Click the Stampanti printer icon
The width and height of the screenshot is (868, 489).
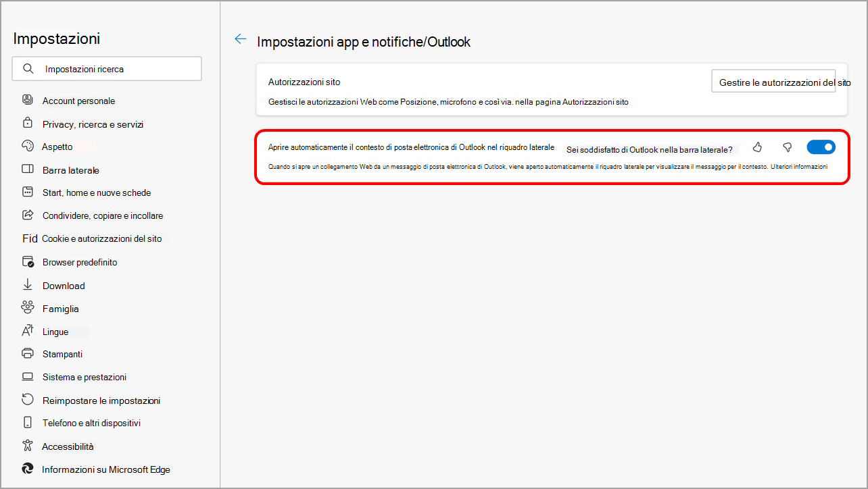pos(28,353)
